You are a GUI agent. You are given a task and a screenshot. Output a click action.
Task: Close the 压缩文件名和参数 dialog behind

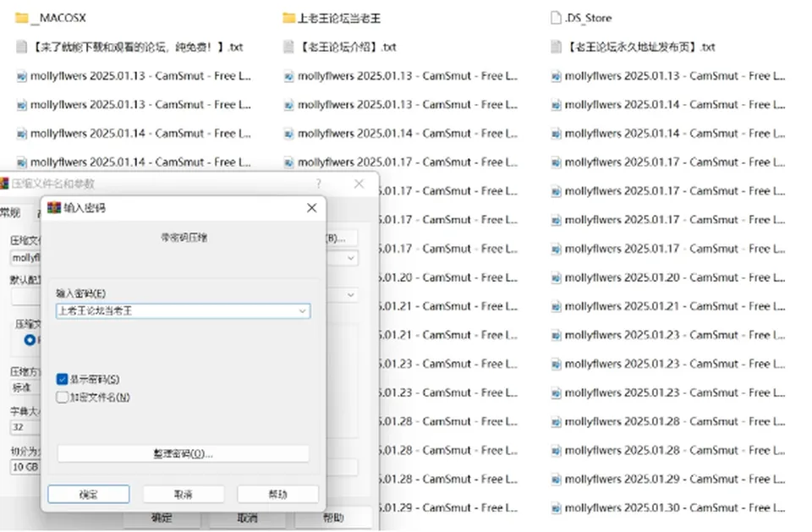pos(359,184)
